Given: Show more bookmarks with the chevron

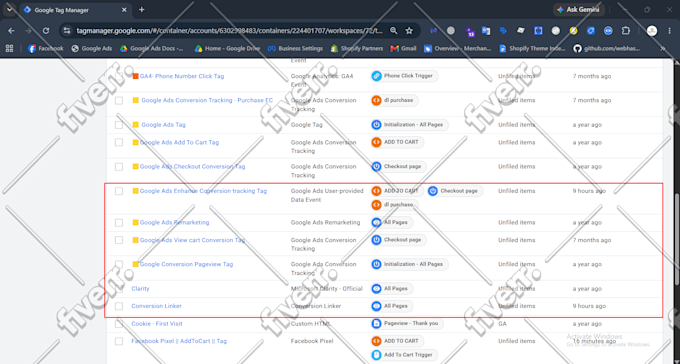Looking at the screenshot, I should point(663,49).
